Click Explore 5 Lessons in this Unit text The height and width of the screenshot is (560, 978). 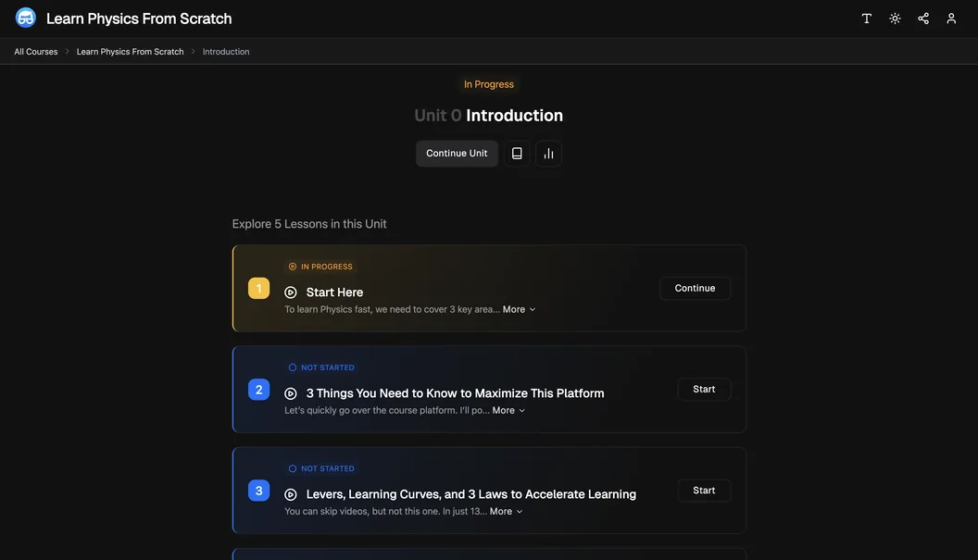pos(309,224)
